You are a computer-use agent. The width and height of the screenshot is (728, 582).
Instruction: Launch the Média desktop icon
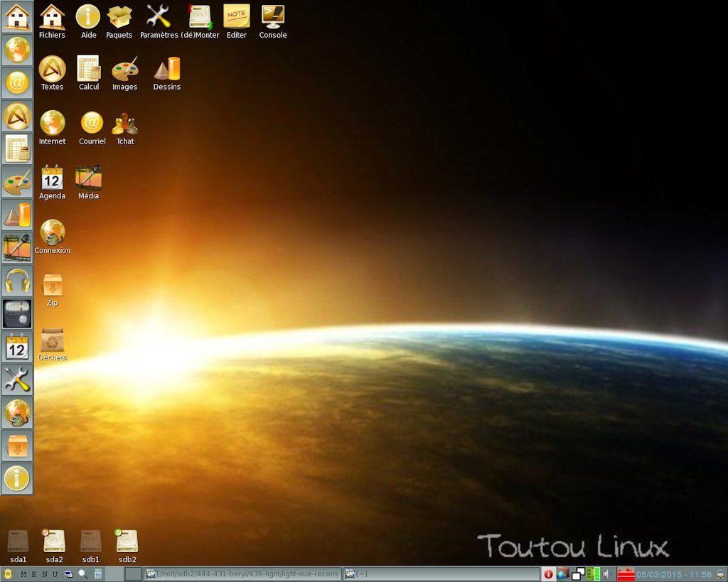click(88, 182)
